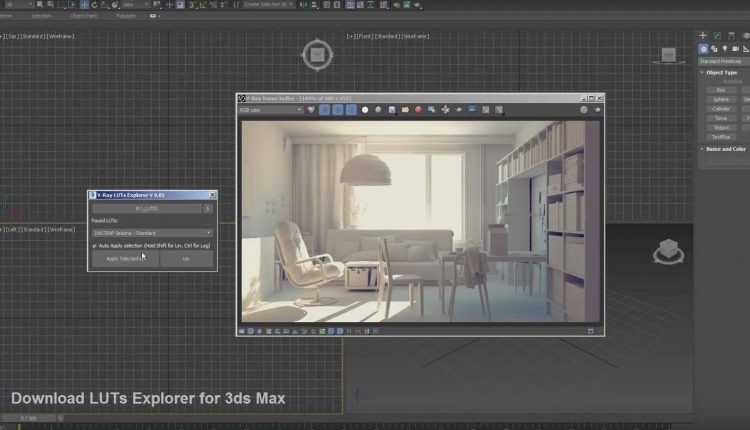Viewport: 750px width, 430px height.
Task: Open the Create tab plus icon
Action: (703, 36)
